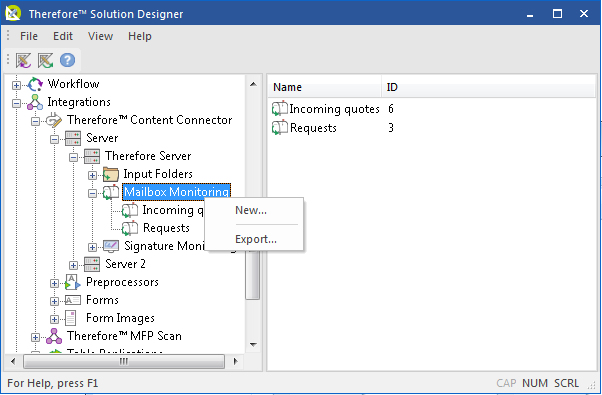The height and width of the screenshot is (395, 602).
Task: Click the Therefore MFP Scan node icon
Action: tap(54, 336)
